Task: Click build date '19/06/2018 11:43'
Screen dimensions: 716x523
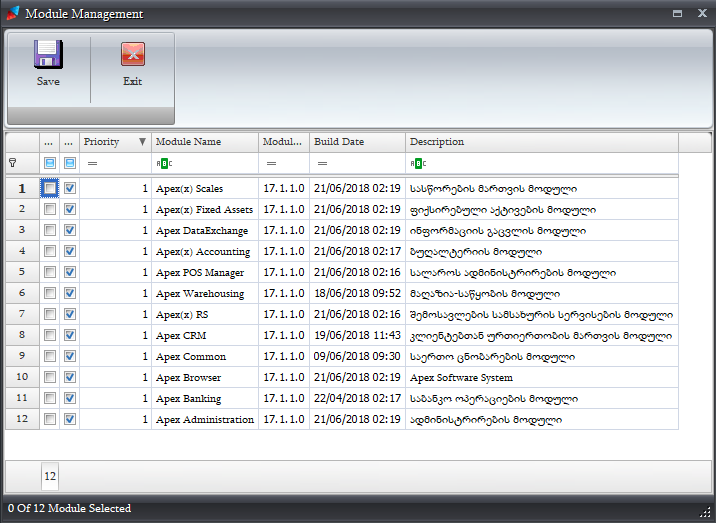Action: (358, 335)
